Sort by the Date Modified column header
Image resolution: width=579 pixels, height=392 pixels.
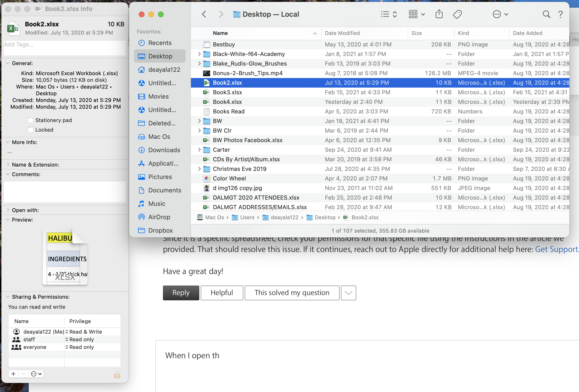pyautogui.click(x=342, y=33)
